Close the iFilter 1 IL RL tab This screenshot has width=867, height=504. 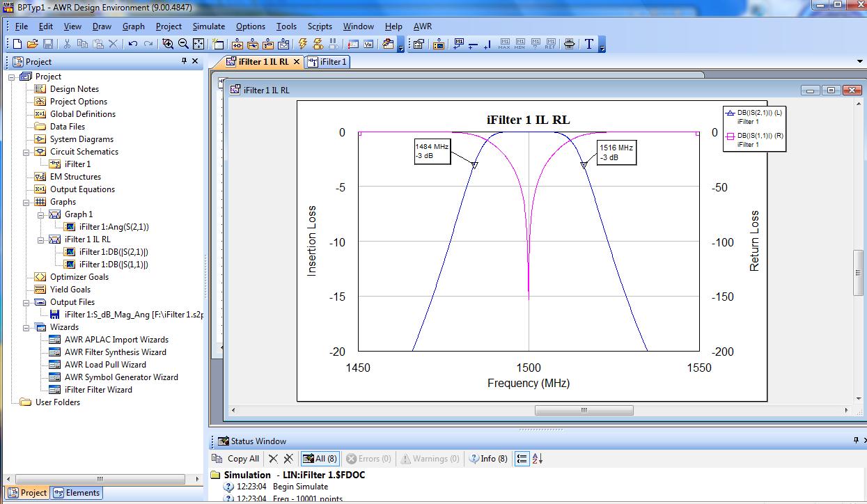pyautogui.click(x=297, y=62)
